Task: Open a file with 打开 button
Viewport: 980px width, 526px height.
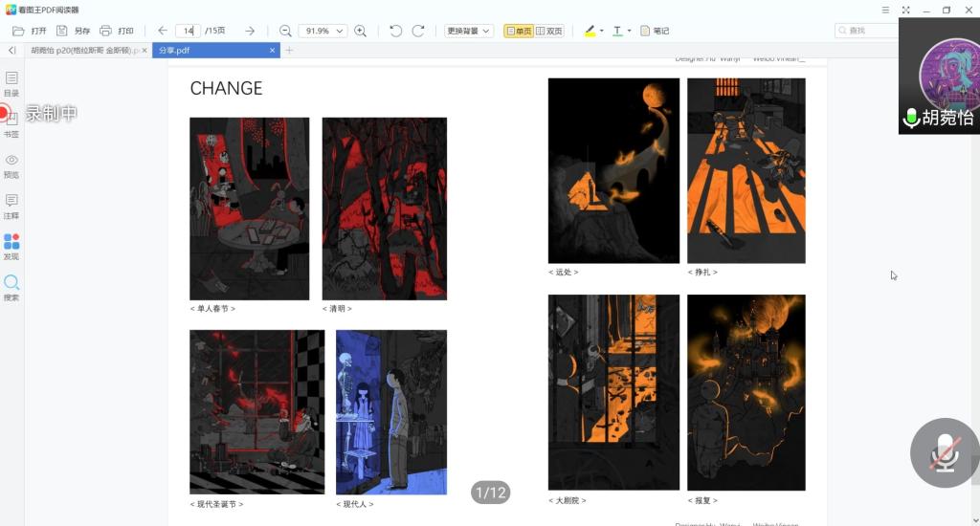Action: [x=30, y=31]
